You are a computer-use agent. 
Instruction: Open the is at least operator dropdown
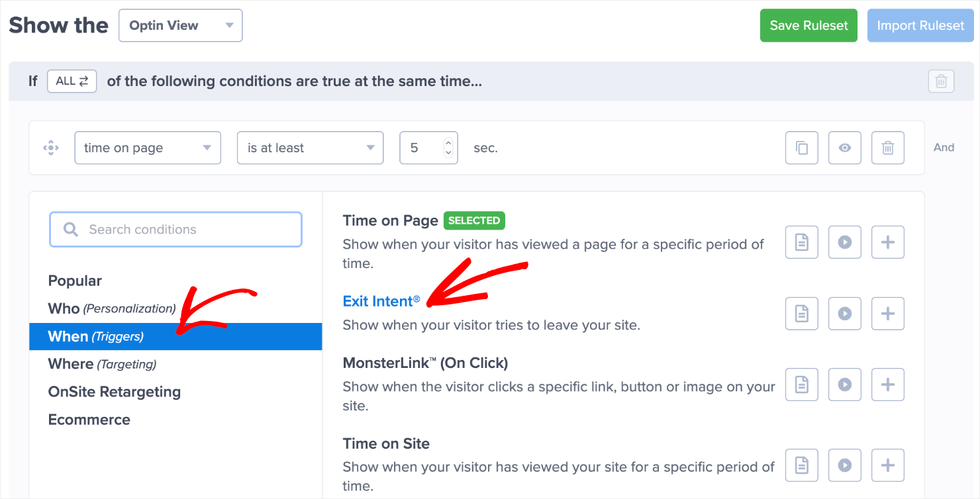(310, 148)
